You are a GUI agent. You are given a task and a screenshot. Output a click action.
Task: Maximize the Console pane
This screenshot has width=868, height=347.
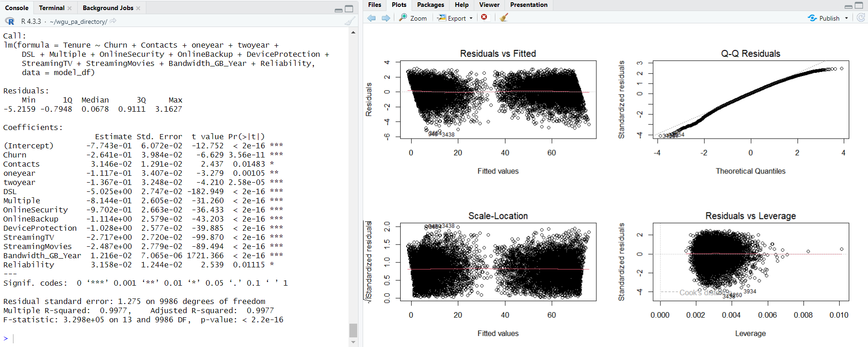(x=349, y=9)
